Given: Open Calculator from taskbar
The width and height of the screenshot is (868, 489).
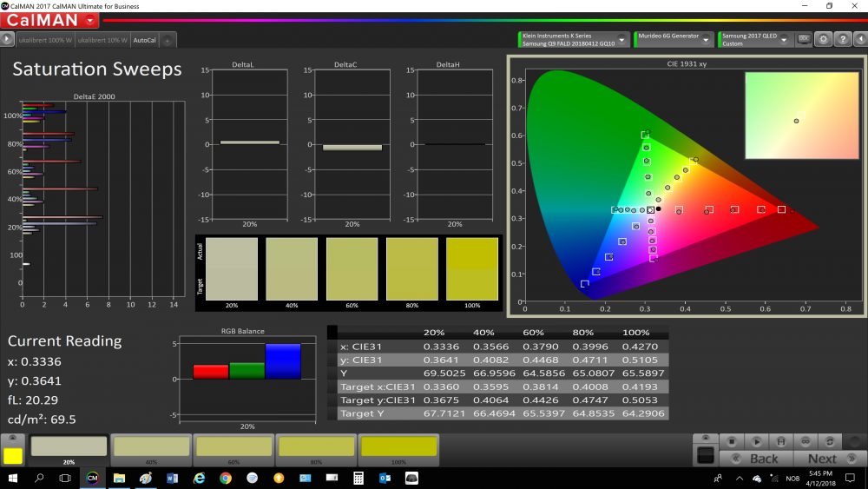Looking at the screenshot, I should tap(358, 478).
